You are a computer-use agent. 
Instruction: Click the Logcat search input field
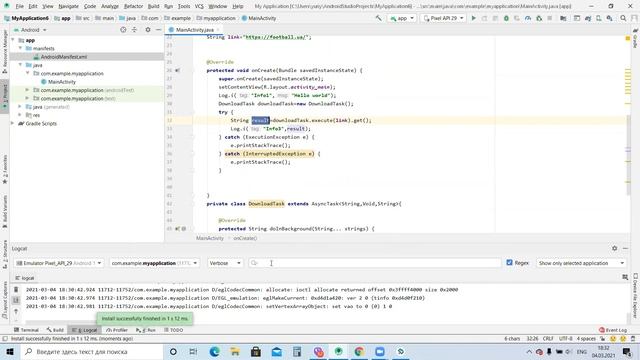point(375,263)
